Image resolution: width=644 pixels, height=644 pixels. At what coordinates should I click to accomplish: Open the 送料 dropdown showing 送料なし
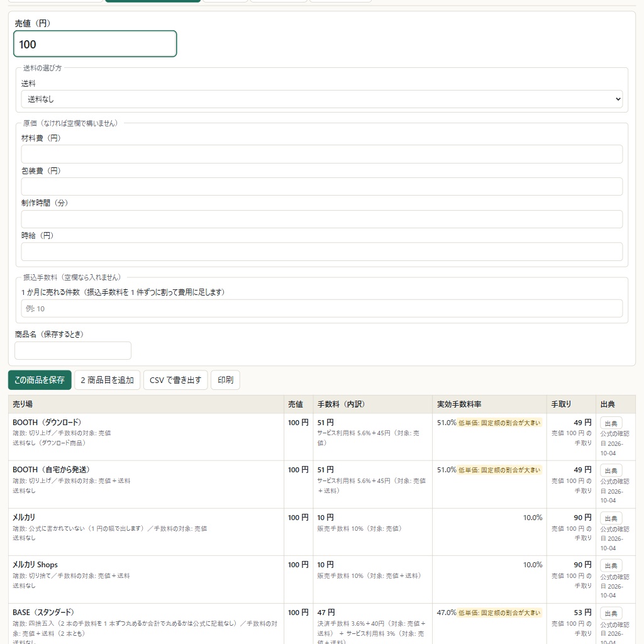coord(321,99)
